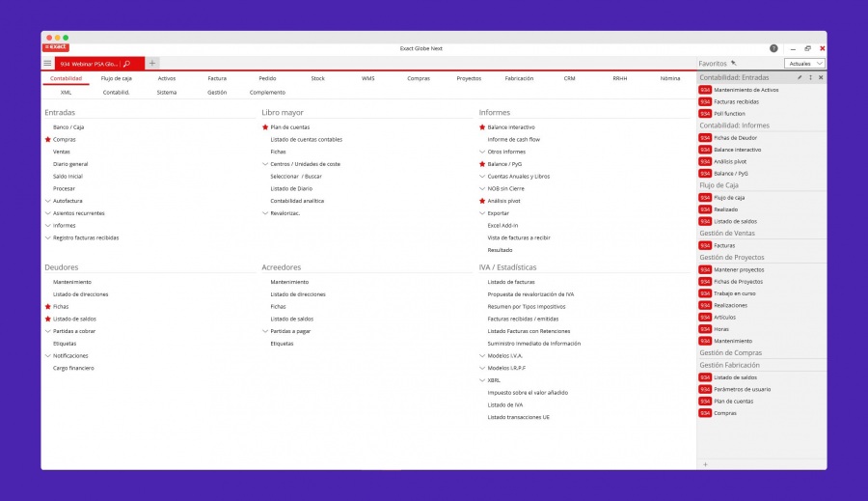
Task: Toggle the star beside Análisis pivot under Informes
Action: [x=482, y=201]
